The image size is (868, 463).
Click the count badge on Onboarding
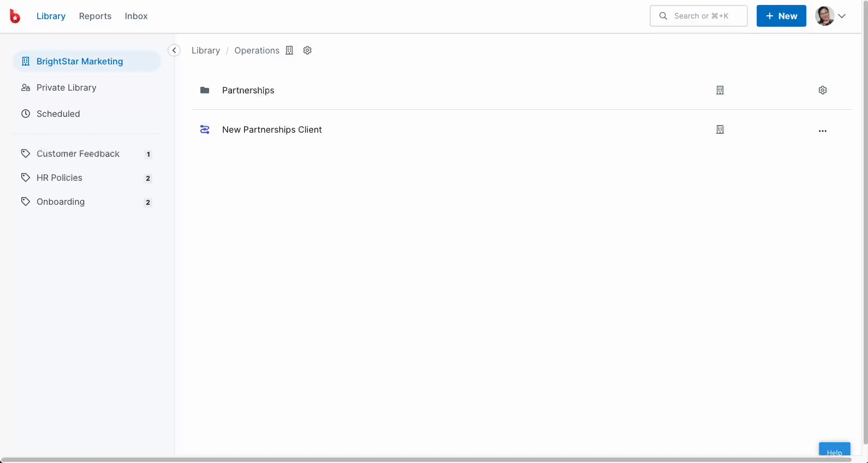point(148,202)
